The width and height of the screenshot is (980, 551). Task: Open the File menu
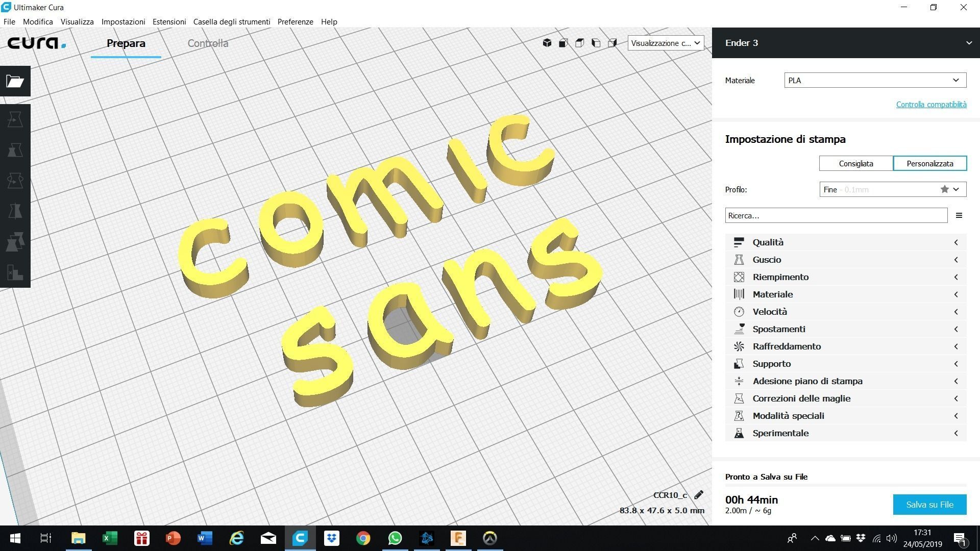9,22
